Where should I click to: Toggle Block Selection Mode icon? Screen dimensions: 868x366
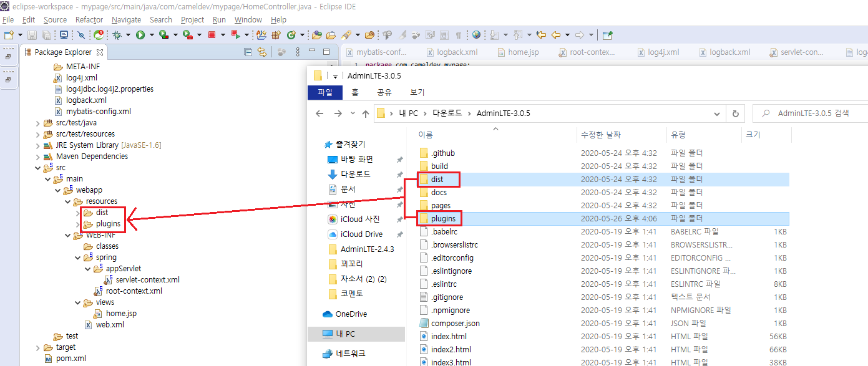click(x=444, y=35)
